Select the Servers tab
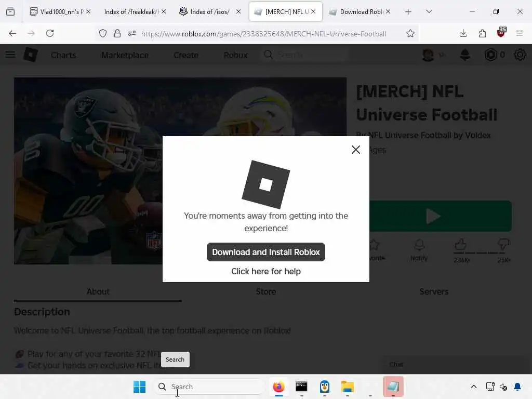Viewport: 532px width, 399px height. tap(434, 291)
